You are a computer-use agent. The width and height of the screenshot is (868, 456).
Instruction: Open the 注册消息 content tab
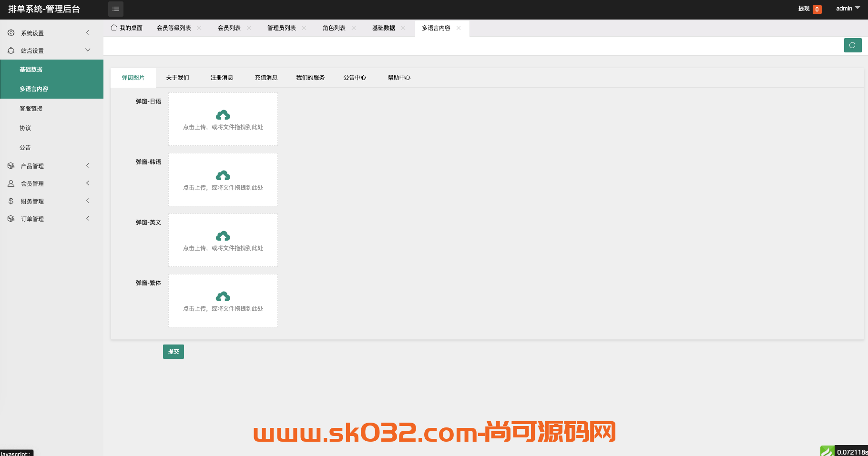click(222, 78)
